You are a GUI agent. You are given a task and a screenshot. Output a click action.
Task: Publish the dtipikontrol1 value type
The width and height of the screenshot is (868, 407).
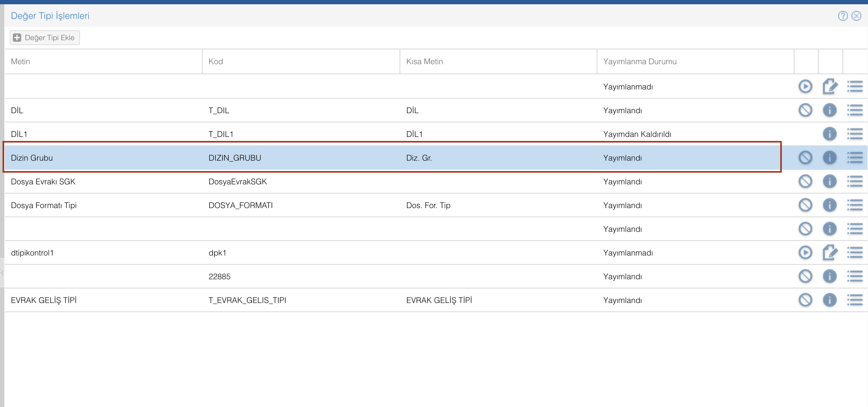pyautogui.click(x=805, y=252)
